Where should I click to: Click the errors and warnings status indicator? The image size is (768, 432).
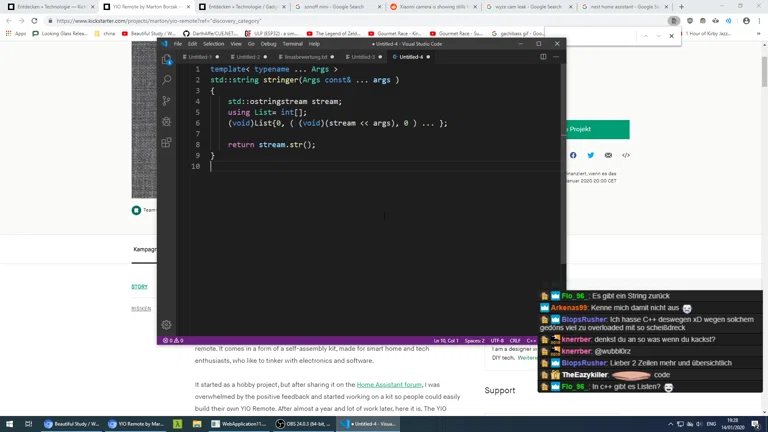click(173, 340)
